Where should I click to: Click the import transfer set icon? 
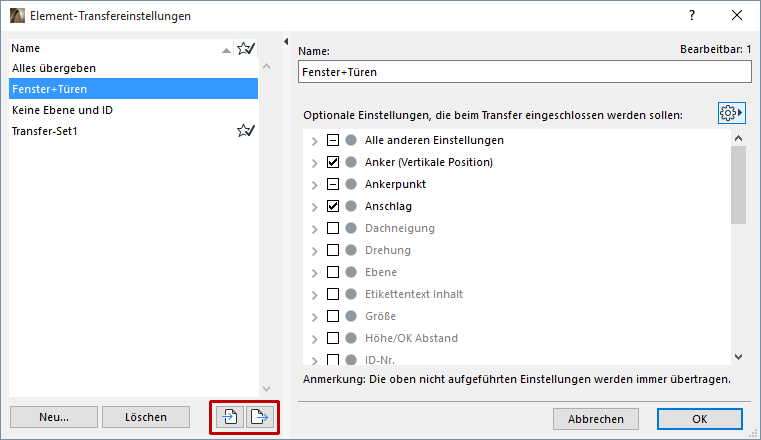pyautogui.click(x=229, y=417)
